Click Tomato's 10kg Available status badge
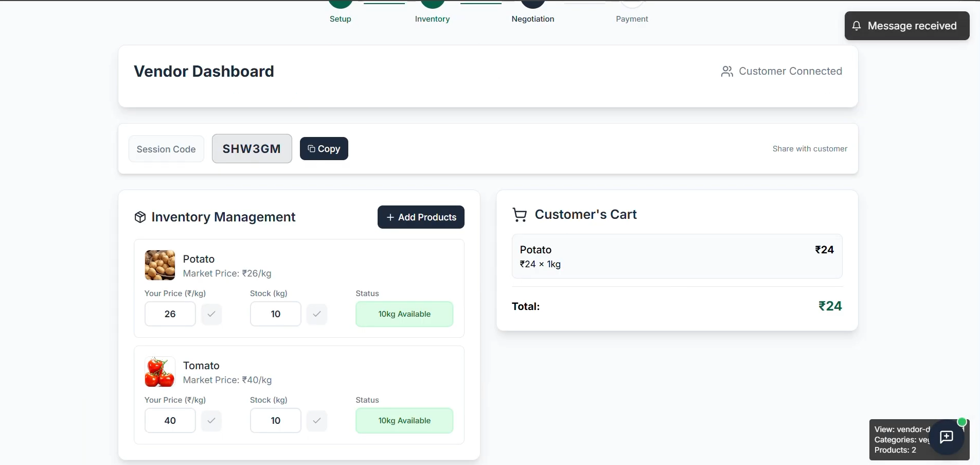980x465 pixels. 404,421
